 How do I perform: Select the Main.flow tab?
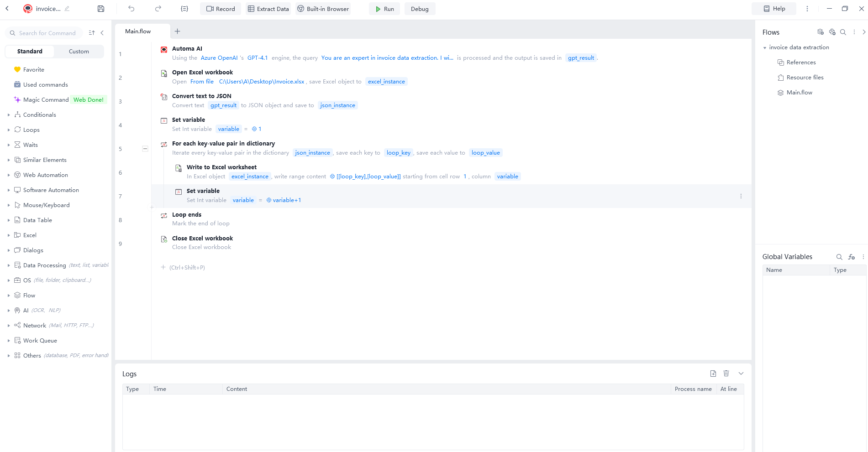pos(138,31)
